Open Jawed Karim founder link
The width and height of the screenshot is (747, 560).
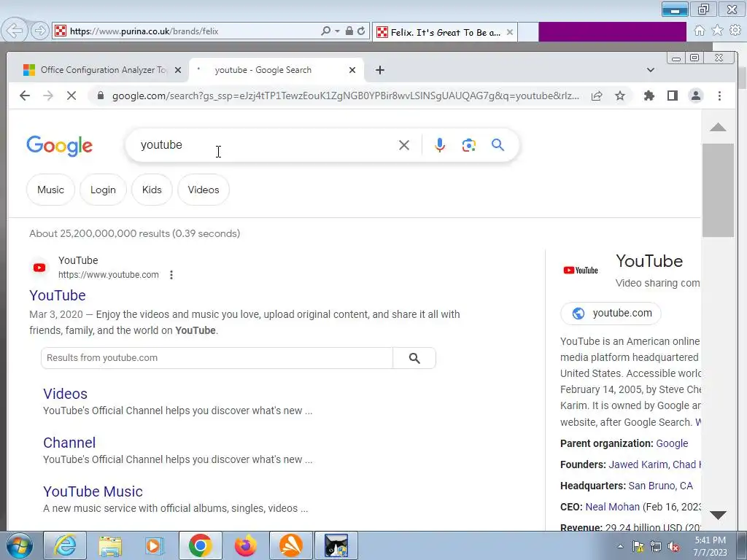pos(638,464)
